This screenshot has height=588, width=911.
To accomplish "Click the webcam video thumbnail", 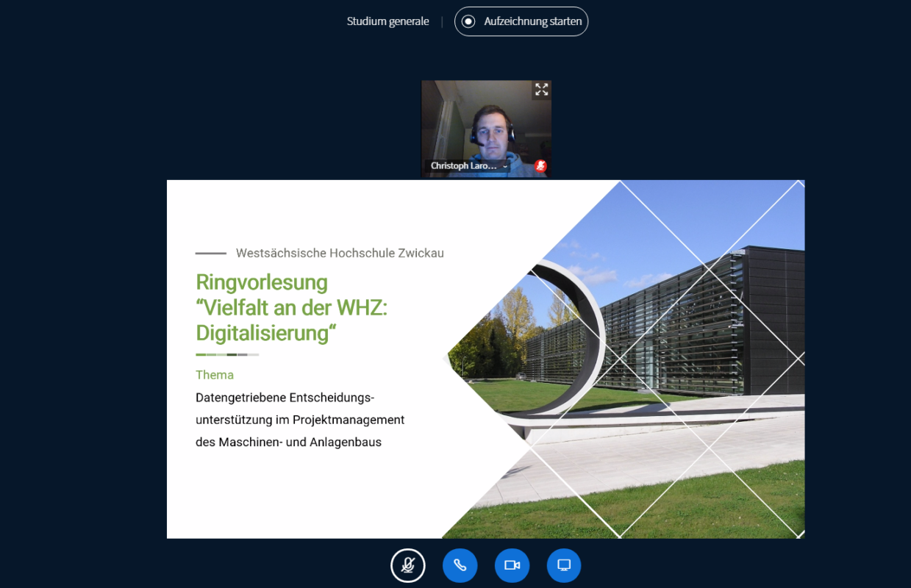I will (486, 129).
